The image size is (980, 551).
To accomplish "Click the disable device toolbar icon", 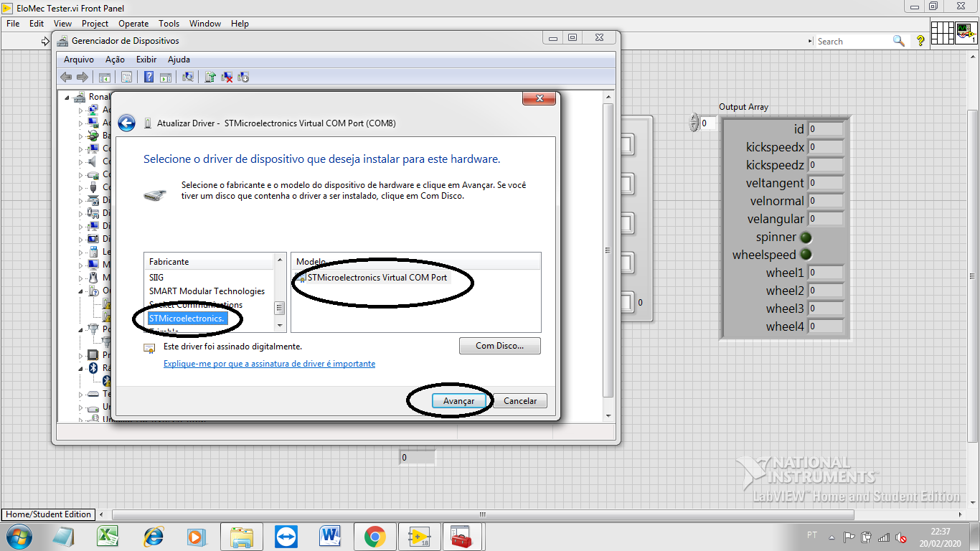I will tap(243, 77).
